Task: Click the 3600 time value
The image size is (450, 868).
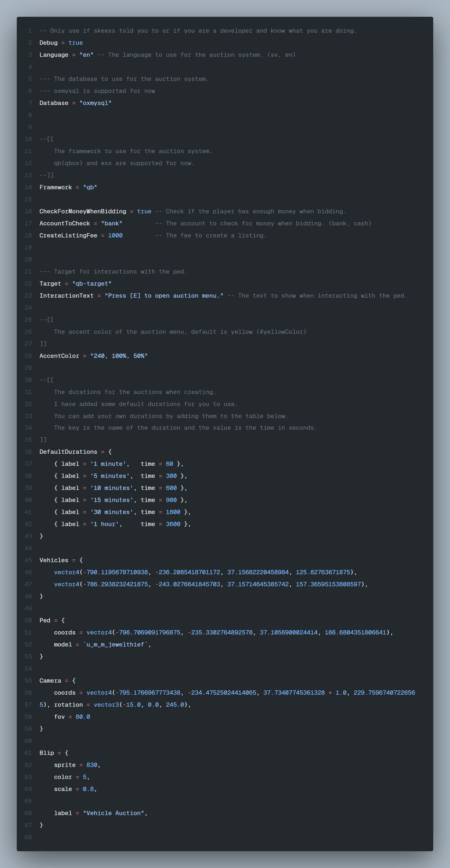Action: pos(173,524)
